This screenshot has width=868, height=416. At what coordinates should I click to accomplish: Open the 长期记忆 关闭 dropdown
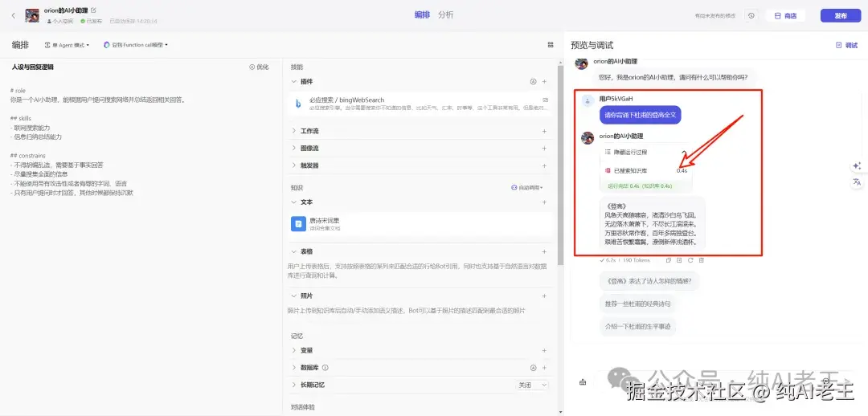tap(532, 385)
